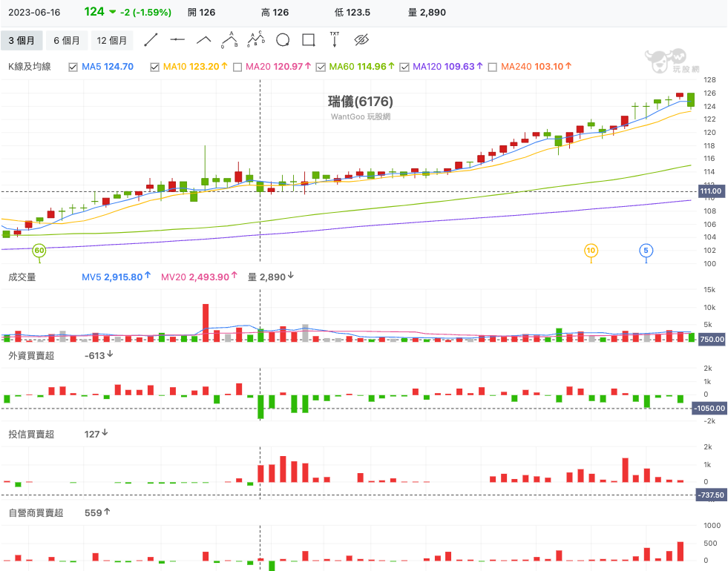728x571 pixels.
Task: Click the dealer value 559
Action: (94, 512)
